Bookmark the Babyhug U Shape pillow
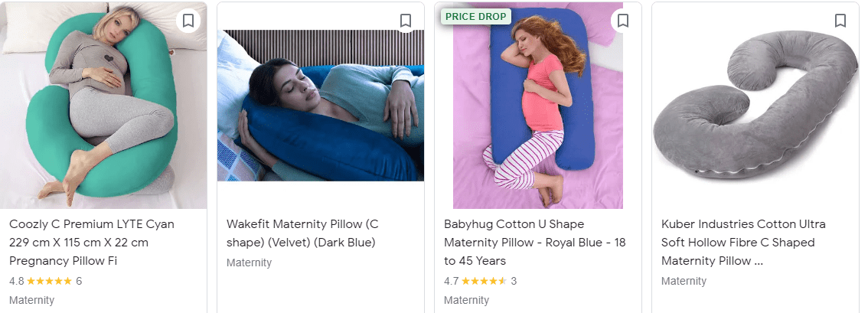This screenshot has height=313, width=868. point(623,21)
